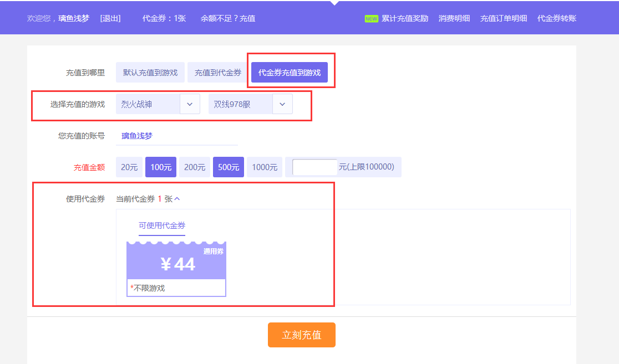The image size is (619, 364).
Task: Choose the 100元 recharge amount
Action: (161, 167)
